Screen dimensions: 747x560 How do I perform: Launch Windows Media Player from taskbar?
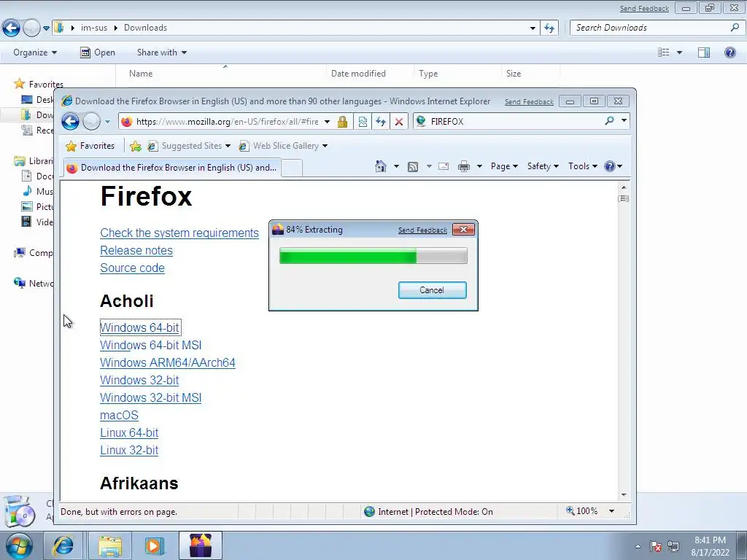(x=155, y=545)
